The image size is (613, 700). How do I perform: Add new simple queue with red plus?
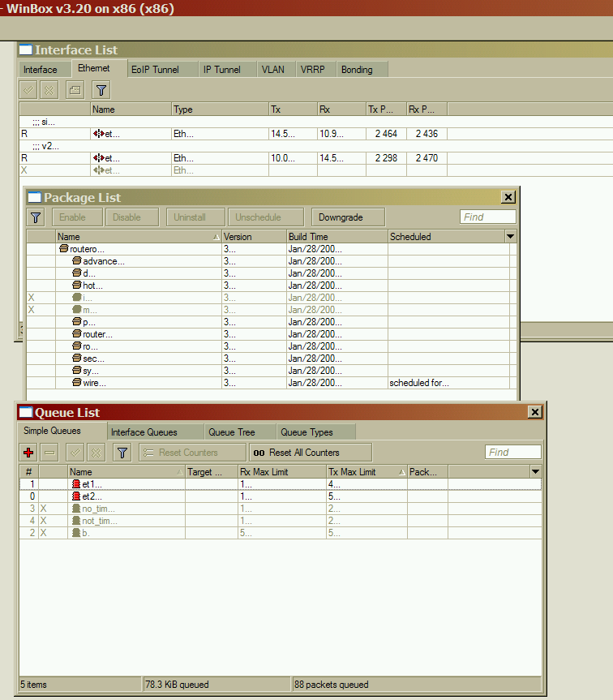(x=28, y=453)
